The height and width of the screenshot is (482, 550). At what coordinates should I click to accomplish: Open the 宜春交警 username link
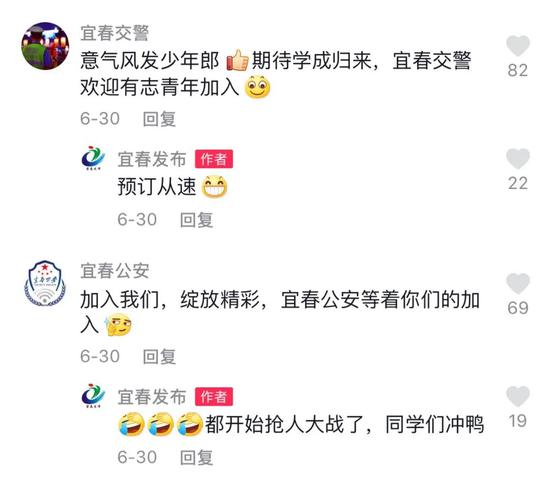(115, 33)
